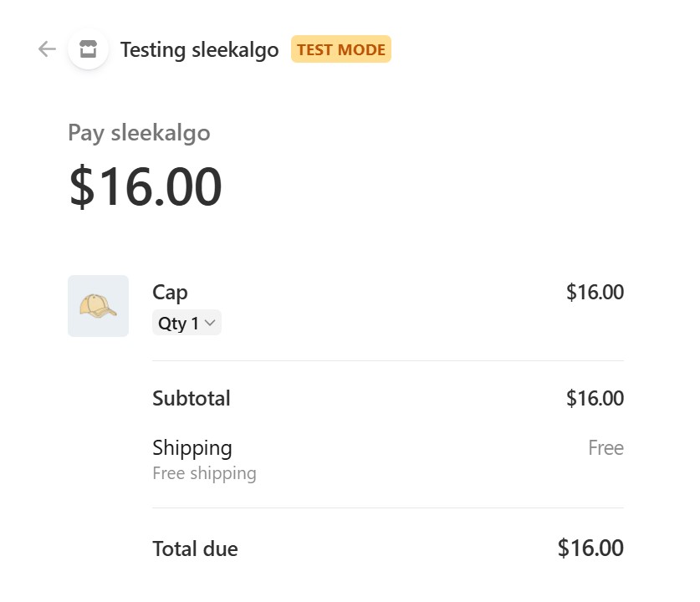Click the Testing sleekalgo merchant name
The height and width of the screenshot is (602, 700).
199,49
